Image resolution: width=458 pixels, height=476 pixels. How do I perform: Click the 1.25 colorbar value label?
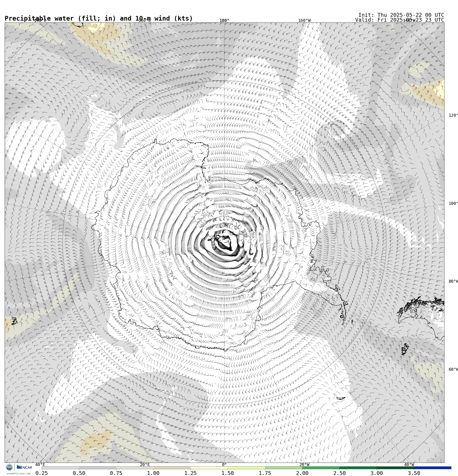[191, 473]
